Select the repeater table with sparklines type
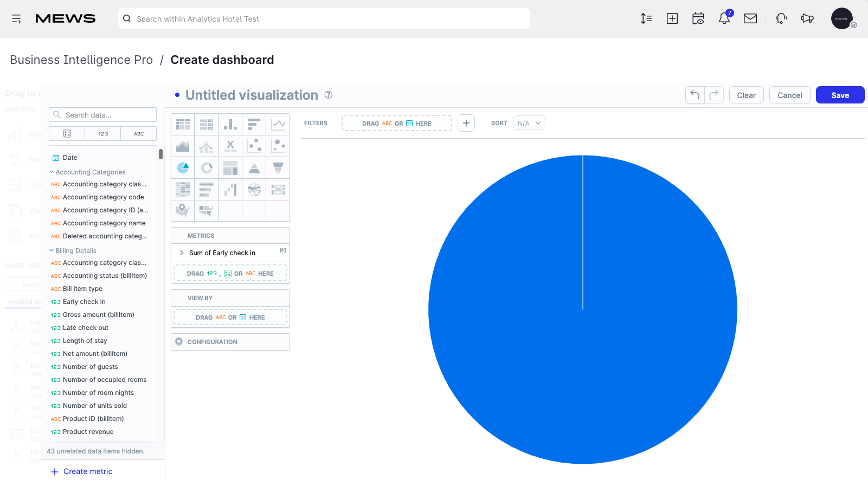This screenshot has height=480, width=868. click(x=207, y=124)
